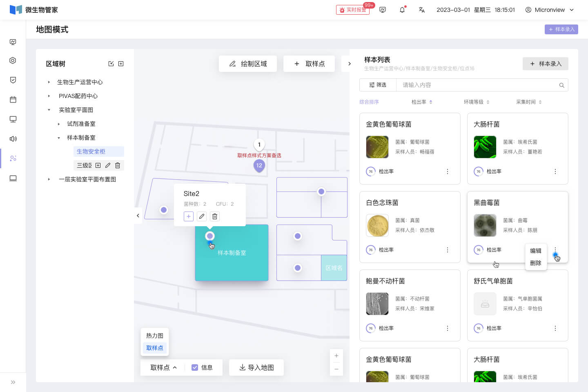Image resolution: width=588 pixels, height=392 pixels.
Task: Click the real-time alarm badge
Action: point(353,10)
